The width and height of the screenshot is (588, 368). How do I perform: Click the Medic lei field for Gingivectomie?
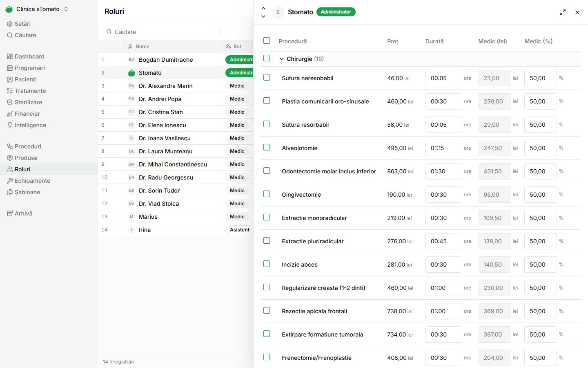[x=494, y=195]
